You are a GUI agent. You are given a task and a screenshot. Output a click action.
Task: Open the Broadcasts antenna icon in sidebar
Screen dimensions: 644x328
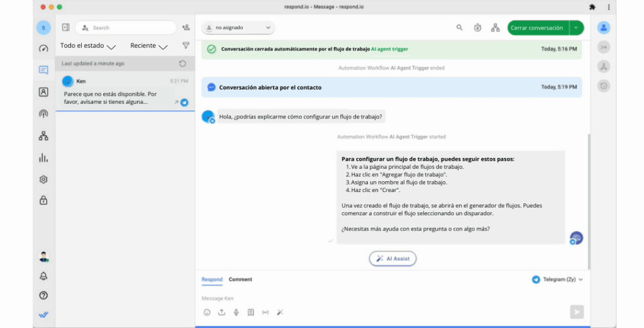43,114
